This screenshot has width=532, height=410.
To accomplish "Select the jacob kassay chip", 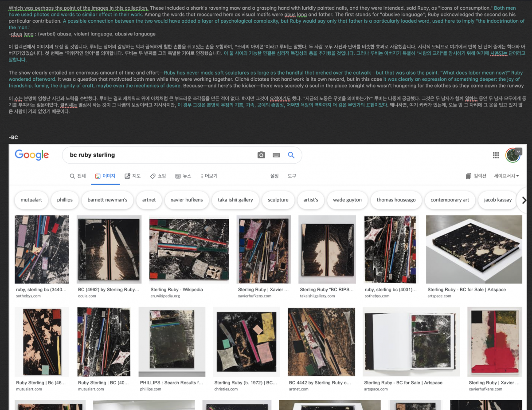I will (x=497, y=200).
